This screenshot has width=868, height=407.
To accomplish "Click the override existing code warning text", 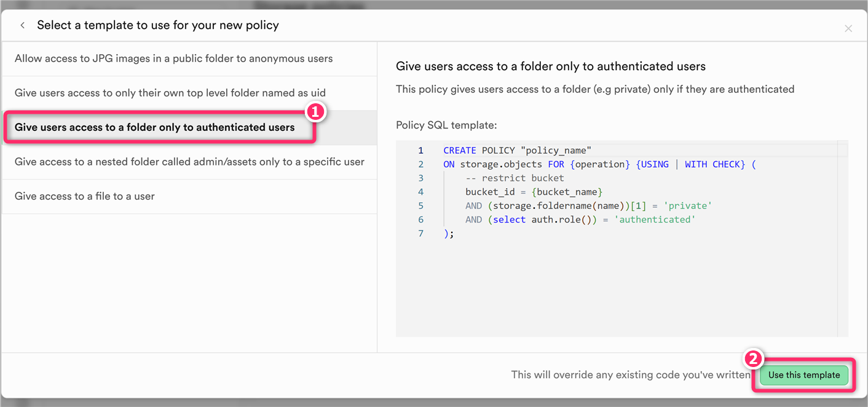I will 630,375.
